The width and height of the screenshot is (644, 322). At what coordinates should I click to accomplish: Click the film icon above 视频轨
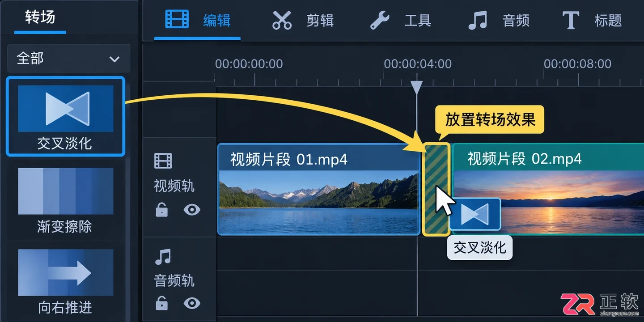click(x=163, y=161)
